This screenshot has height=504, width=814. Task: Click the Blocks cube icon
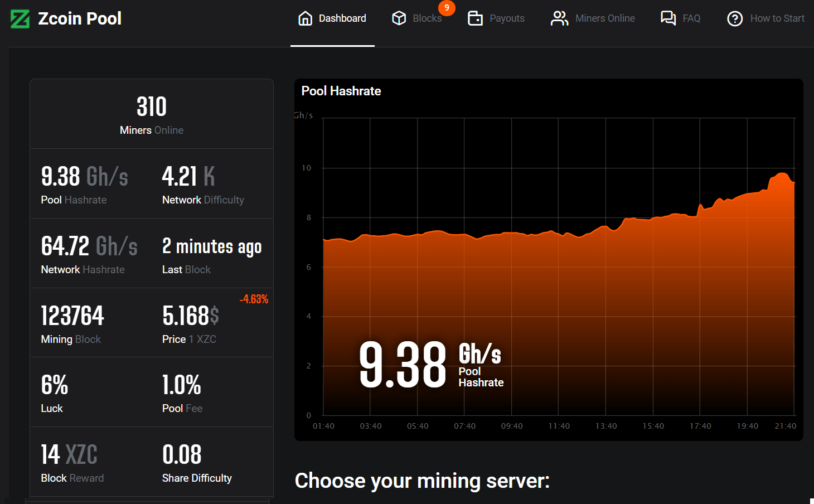pyautogui.click(x=399, y=18)
